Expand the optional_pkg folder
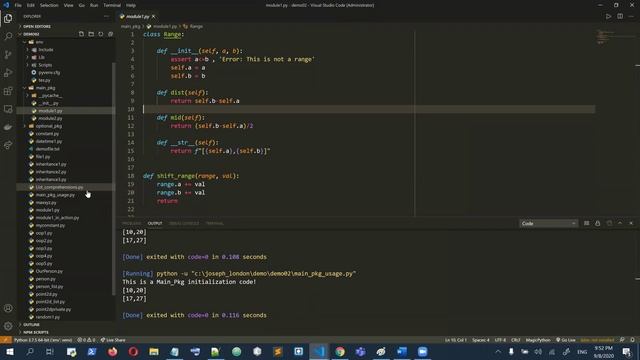Viewport: 640px width, 360px height. (x=49, y=126)
